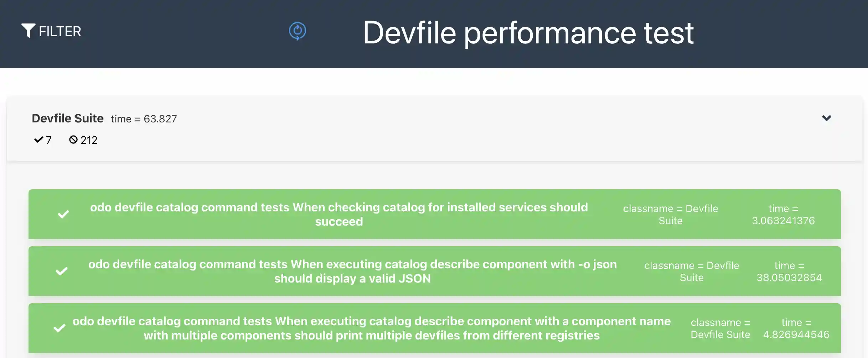Click the checkmark on installed services test
The image size is (868, 358).
pos(63,214)
